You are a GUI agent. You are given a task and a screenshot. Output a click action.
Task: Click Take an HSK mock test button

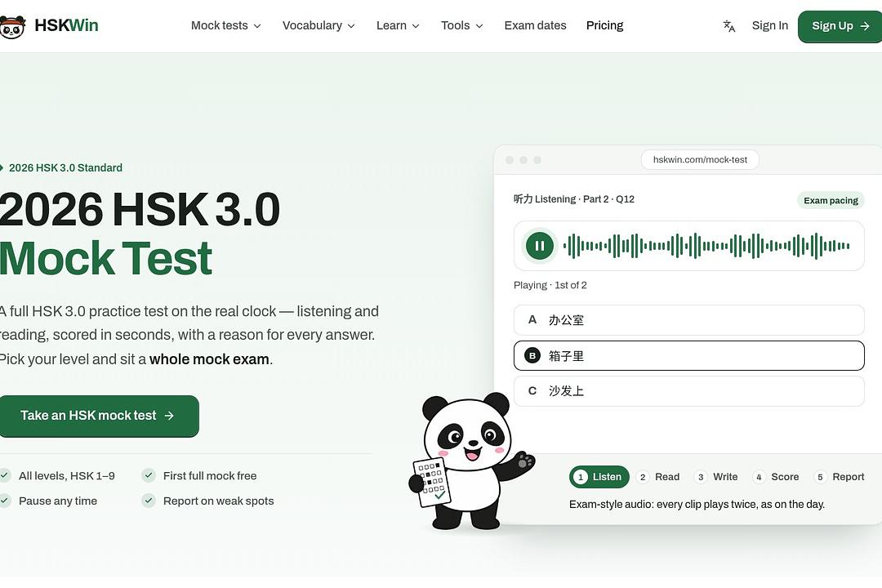(x=98, y=416)
